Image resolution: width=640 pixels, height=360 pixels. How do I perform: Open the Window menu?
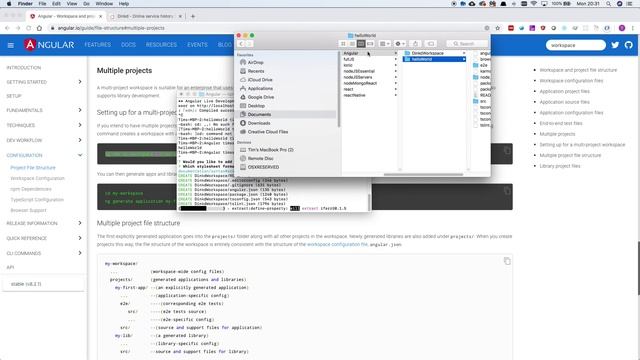104,4
